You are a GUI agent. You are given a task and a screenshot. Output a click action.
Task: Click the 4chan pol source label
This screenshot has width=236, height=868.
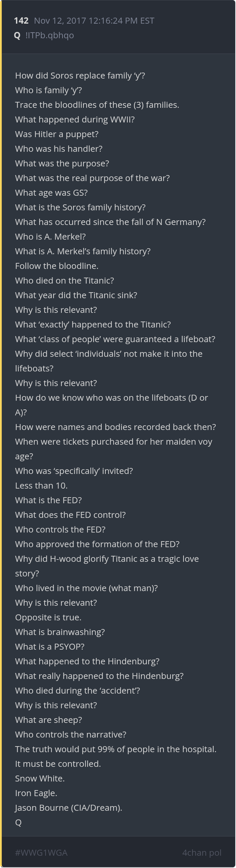click(202, 852)
